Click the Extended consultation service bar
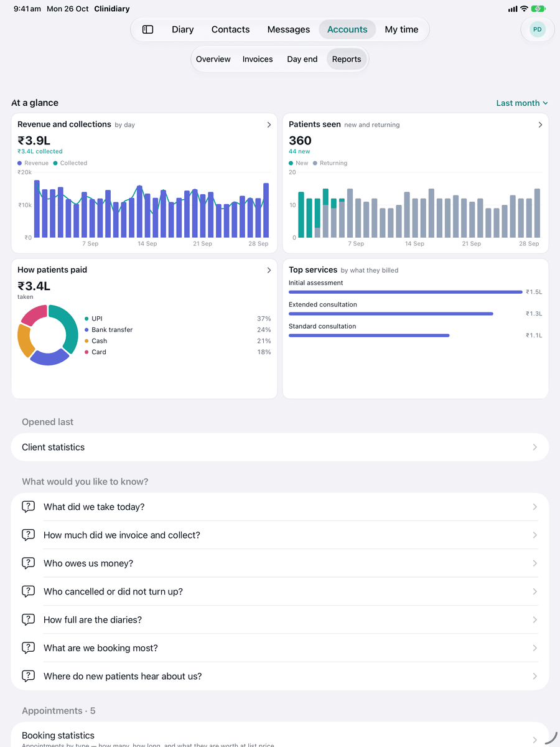The image size is (560, 747). pyautogui.click(x=391, y=314)
